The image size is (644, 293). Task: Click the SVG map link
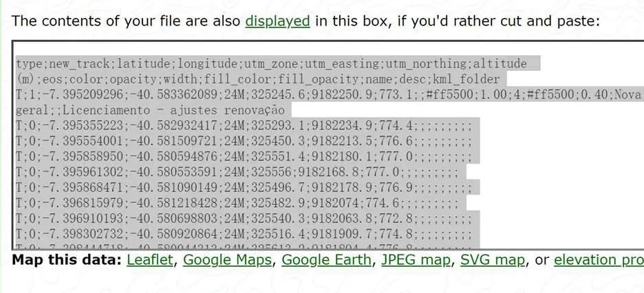[x=492, y=260]
